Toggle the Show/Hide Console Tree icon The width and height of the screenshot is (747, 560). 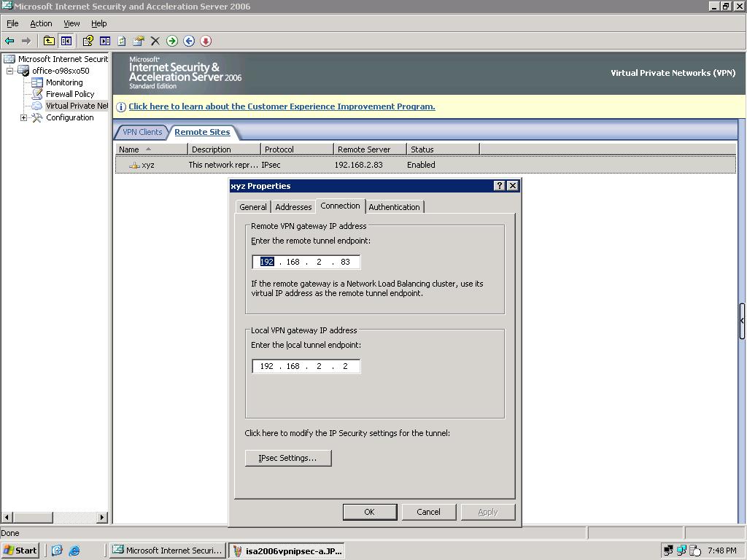tap(66, 41)
